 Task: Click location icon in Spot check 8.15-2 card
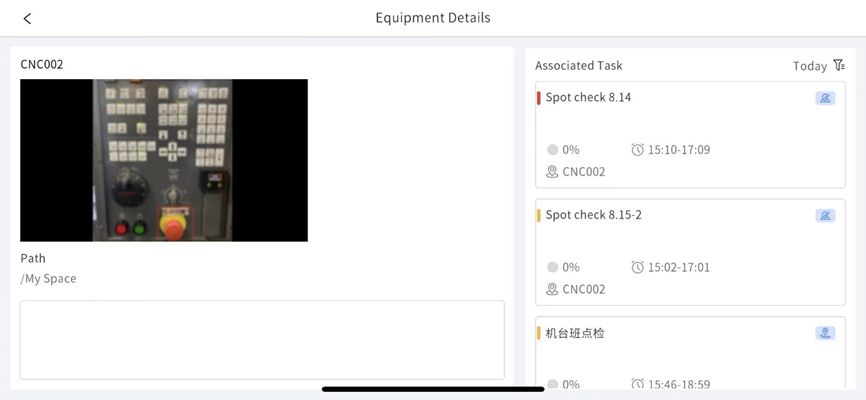coord(552,289)
